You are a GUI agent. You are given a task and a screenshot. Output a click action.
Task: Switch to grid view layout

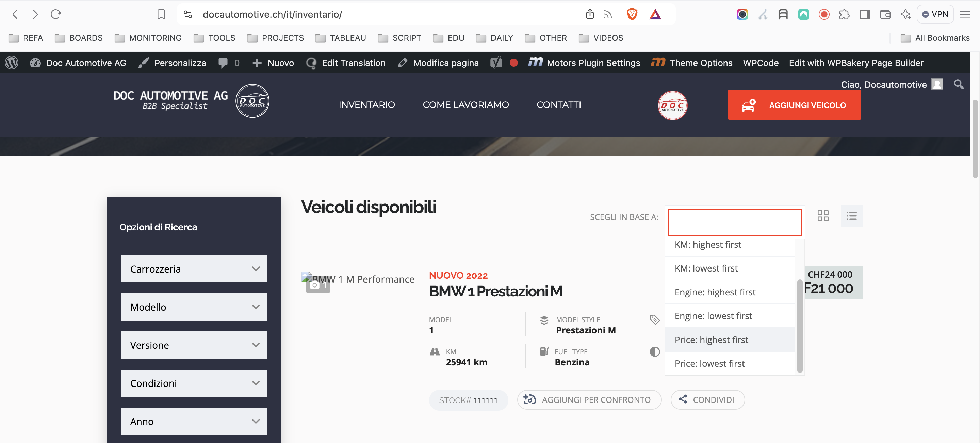(x=823, y=216)
